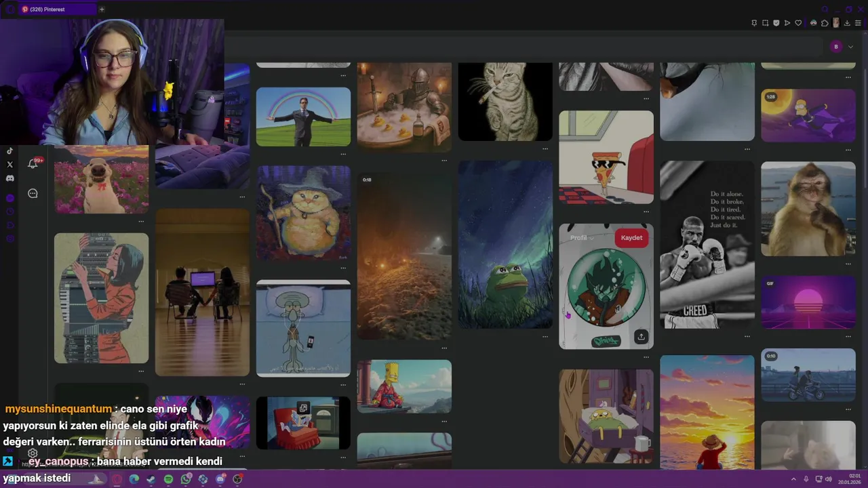Open the knight with rubber ducks pin

(x=404, y=106)
